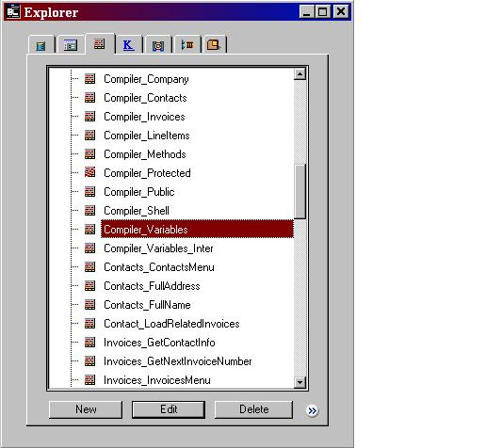Click the New button
This screenshot has width=502, height=448.
point(86,409)
